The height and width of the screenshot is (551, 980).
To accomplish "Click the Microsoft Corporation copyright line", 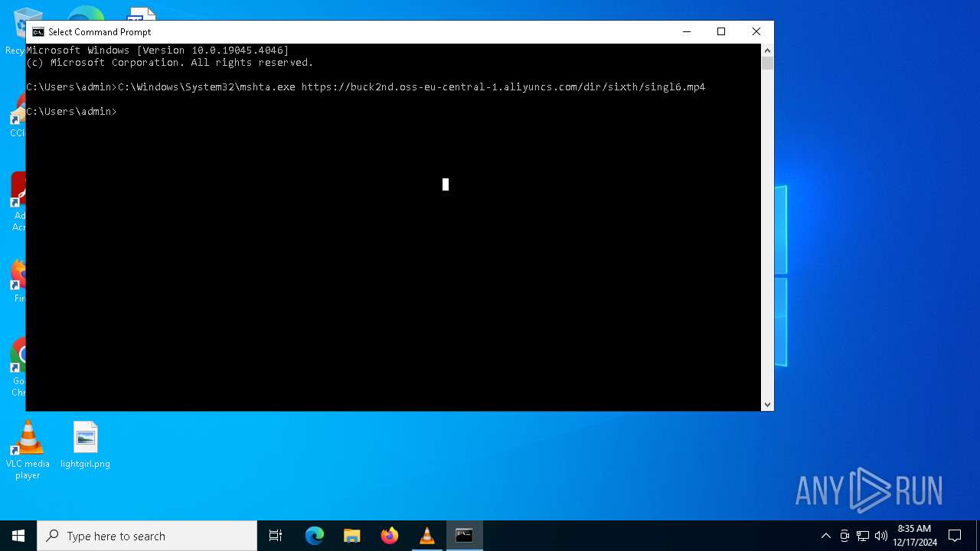I will (x=170, y=63).
